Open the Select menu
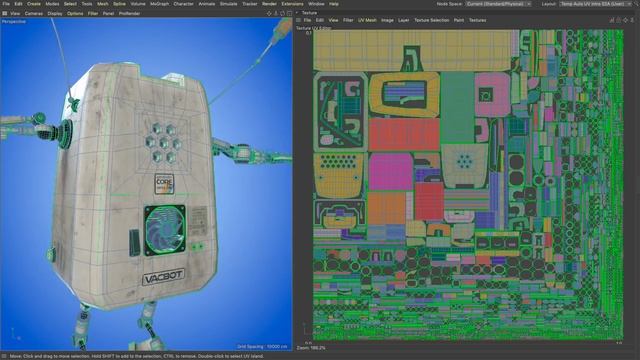This screenshot has width=640, height=360. (x=70, y=4)
